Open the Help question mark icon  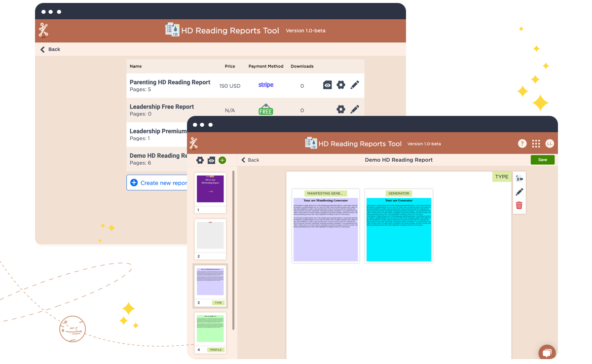(522, 144)
